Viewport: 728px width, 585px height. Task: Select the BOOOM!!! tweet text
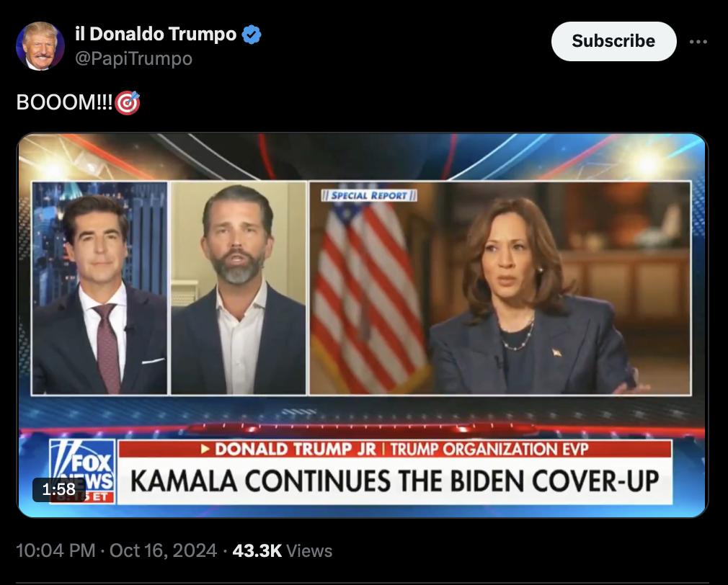click(64, 102)
